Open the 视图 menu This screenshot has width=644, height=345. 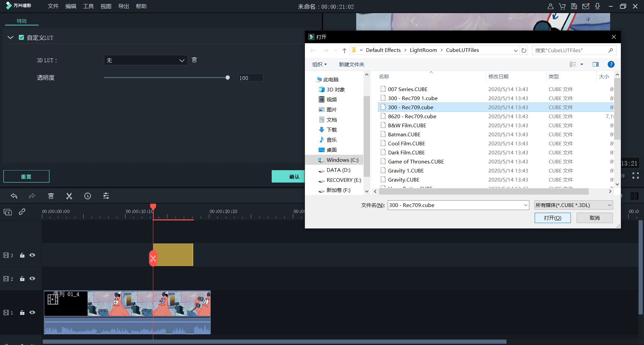click(106, 6)
